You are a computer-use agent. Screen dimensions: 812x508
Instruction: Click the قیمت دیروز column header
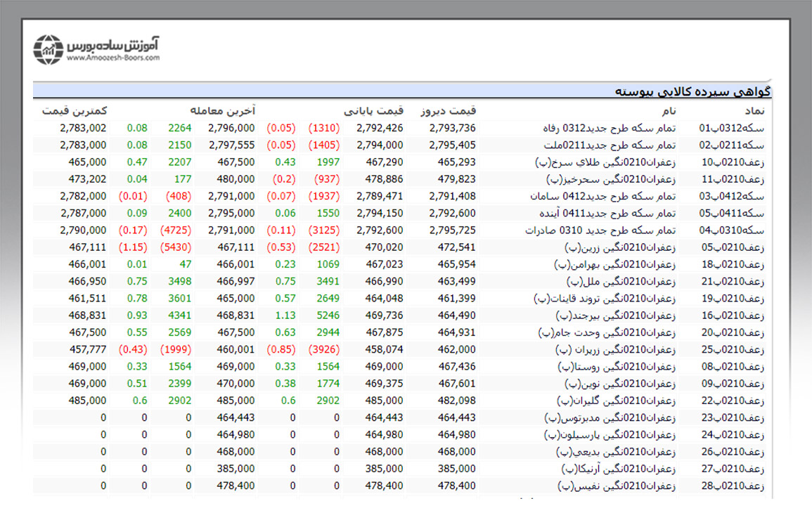click(448, 111)
